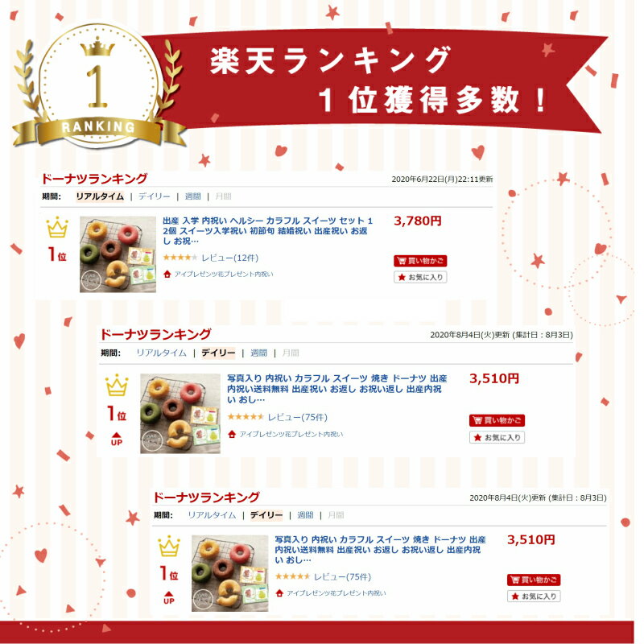The height and width of the screenshot is (644, 644).
Task: Open the product title starting 出産 入学 内祝い
Action: [268, 231]
